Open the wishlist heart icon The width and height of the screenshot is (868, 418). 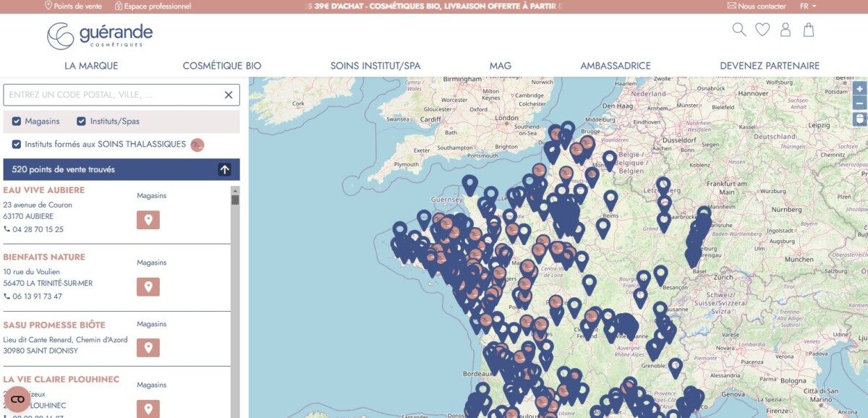point(762,30)
